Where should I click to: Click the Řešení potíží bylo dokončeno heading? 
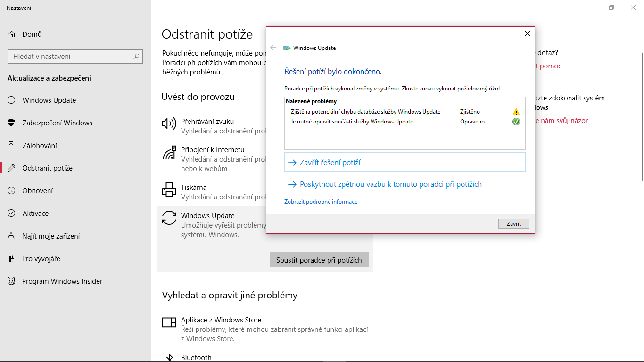(x=333, y=72)
